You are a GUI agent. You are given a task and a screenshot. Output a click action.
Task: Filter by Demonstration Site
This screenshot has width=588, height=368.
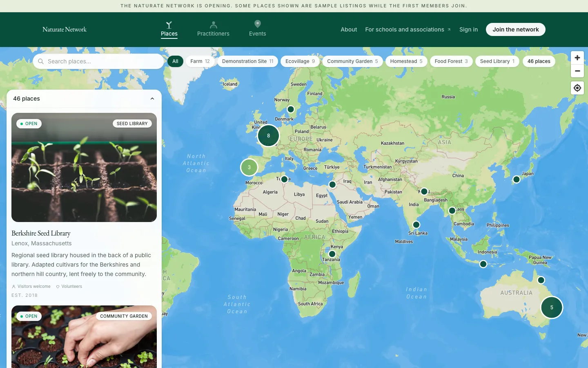[x=247, y=61]
